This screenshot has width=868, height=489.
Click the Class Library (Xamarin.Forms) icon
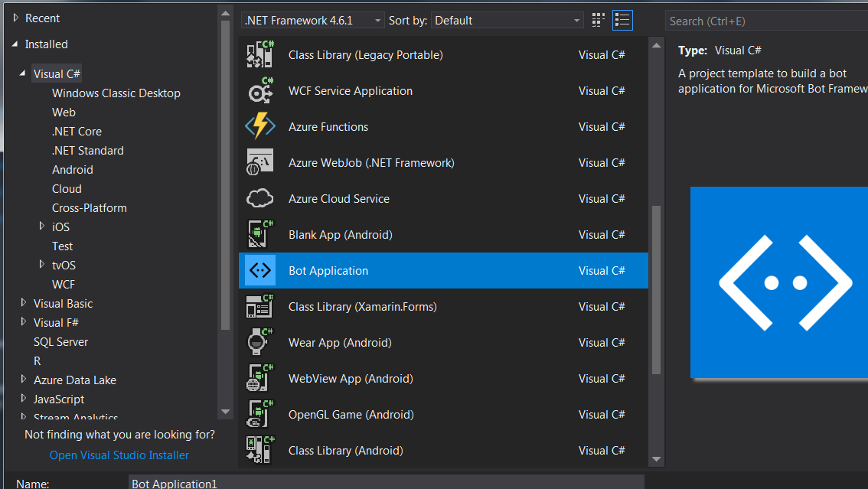tap(259, 306)
